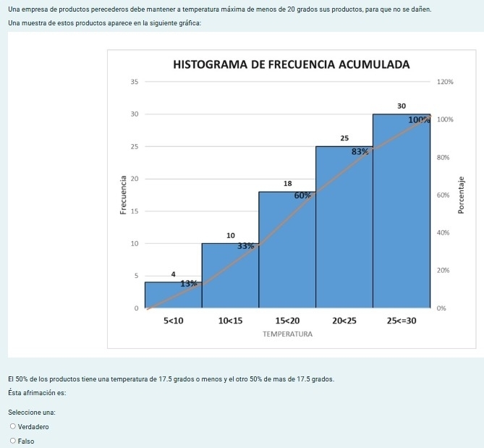This screenshot has height=448, width=484.
Task: Click the 33% data label
Action: pos(246,246)
